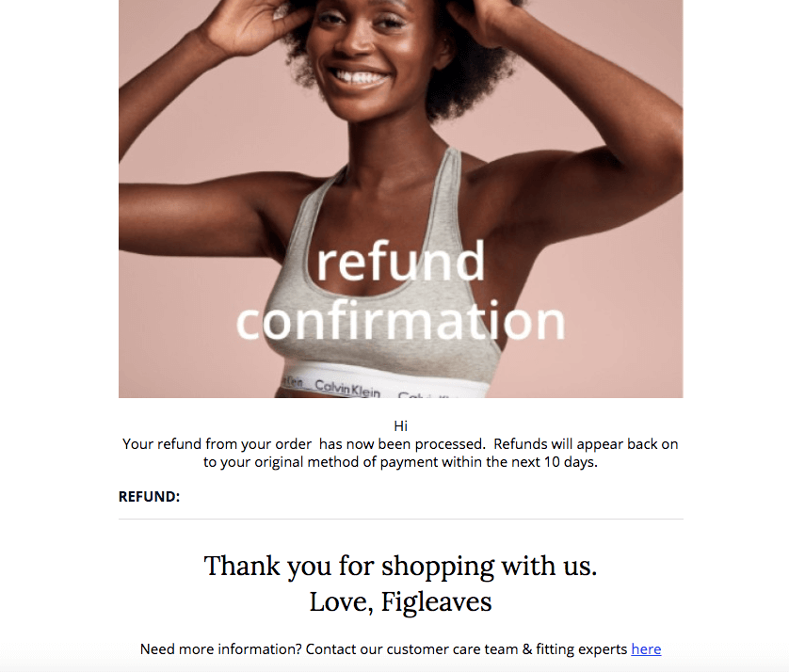Select the "Love, Figleaves" signature line
789x672 pixels.
click(x=400, y=602)
